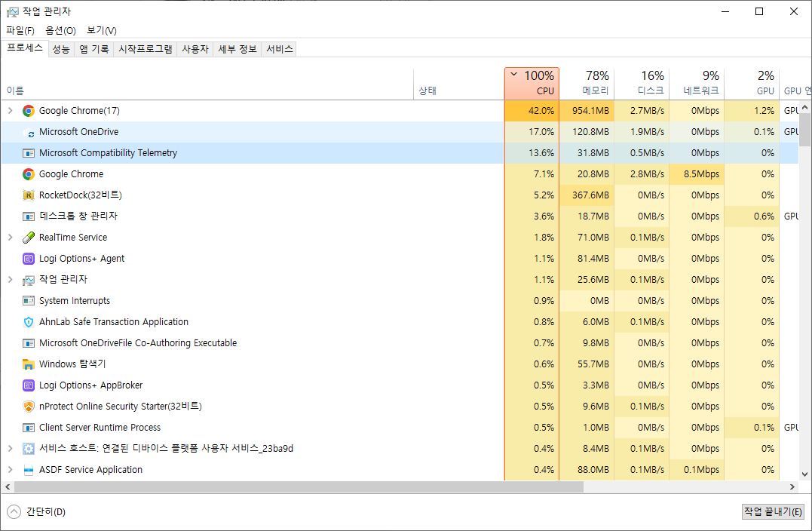Expand the Google Chrome(17) process group
812x531 pixels.
pyautogui.click(x=10, y=110)
